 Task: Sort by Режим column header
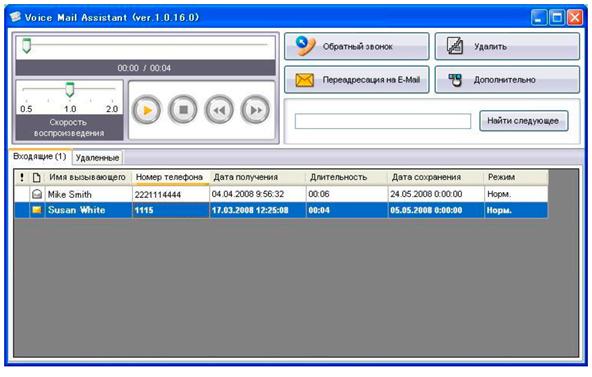pos(516,177)
